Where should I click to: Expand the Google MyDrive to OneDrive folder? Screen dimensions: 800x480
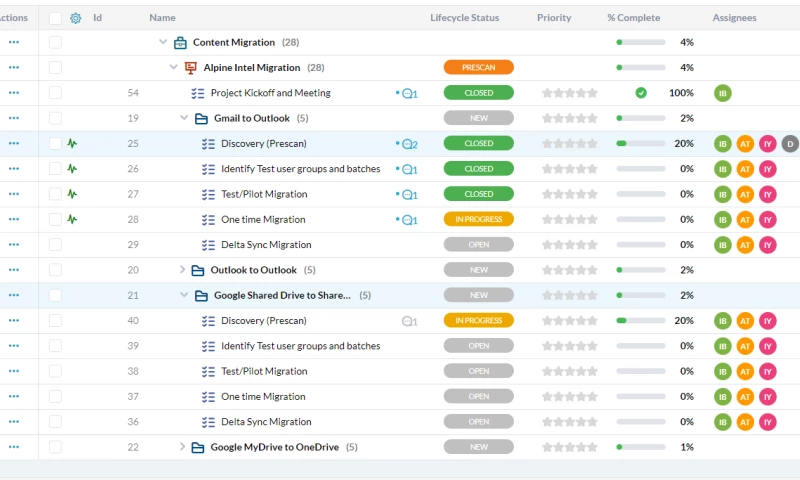182,446
